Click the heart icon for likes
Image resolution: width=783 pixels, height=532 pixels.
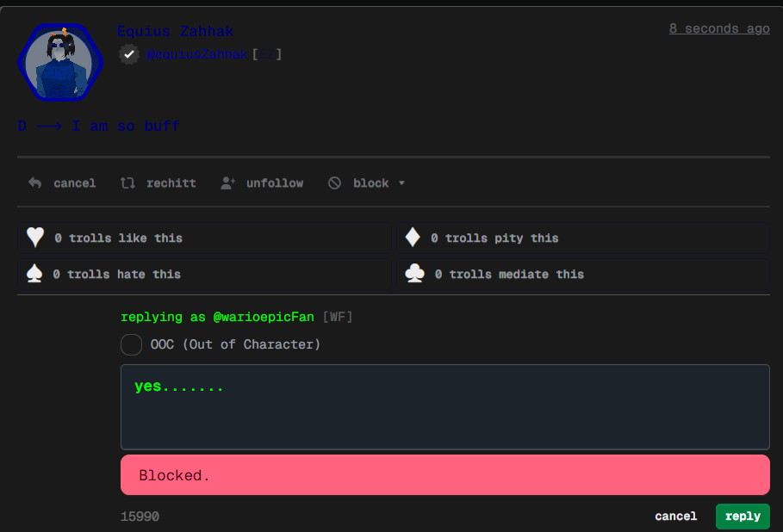(35, 238)
